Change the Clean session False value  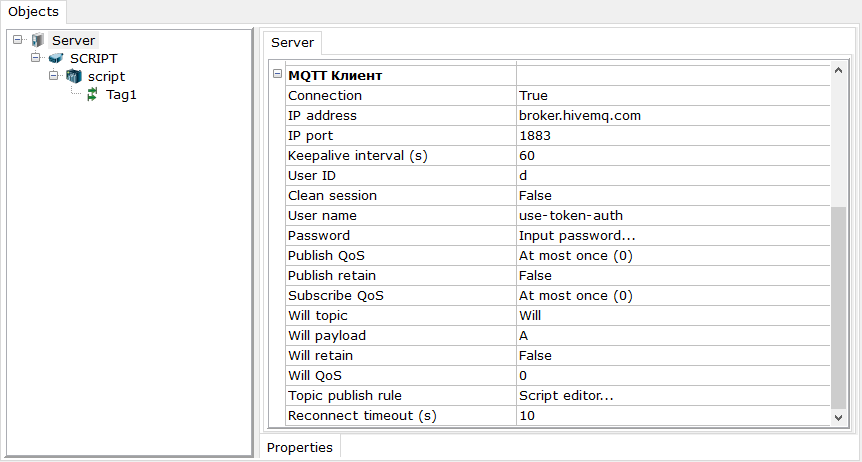coord(673,196)
